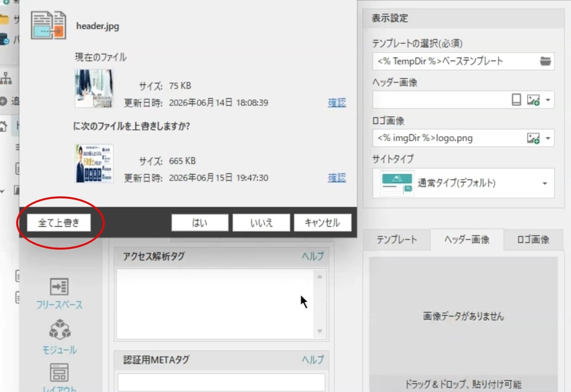Viewport: 571px width, 392px height.
Task: Click the 通常タイプ site type preview icon
Action: click(x=397, y=183)
